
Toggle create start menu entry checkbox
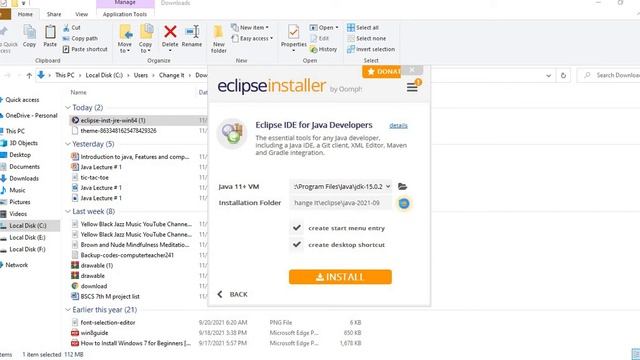click(x=297, y=228)
